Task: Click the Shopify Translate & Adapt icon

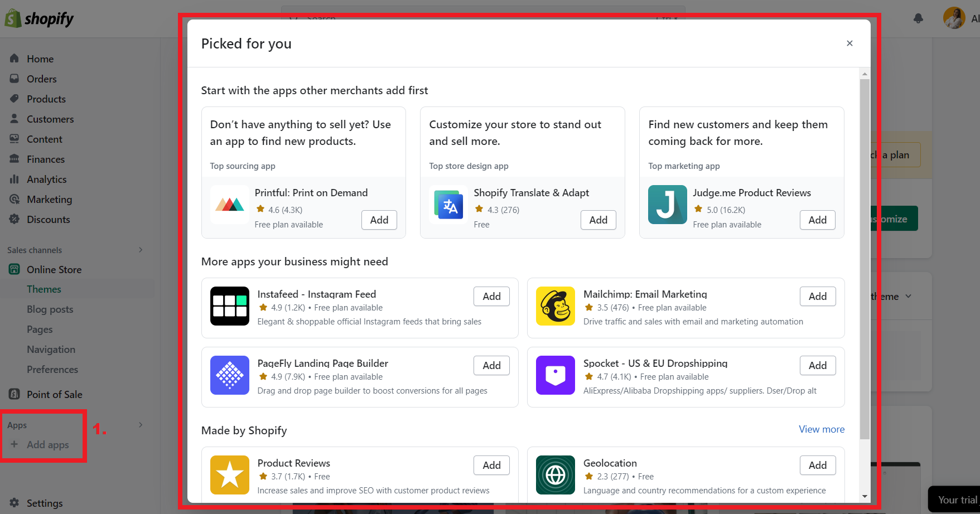Action: [449, 205]
